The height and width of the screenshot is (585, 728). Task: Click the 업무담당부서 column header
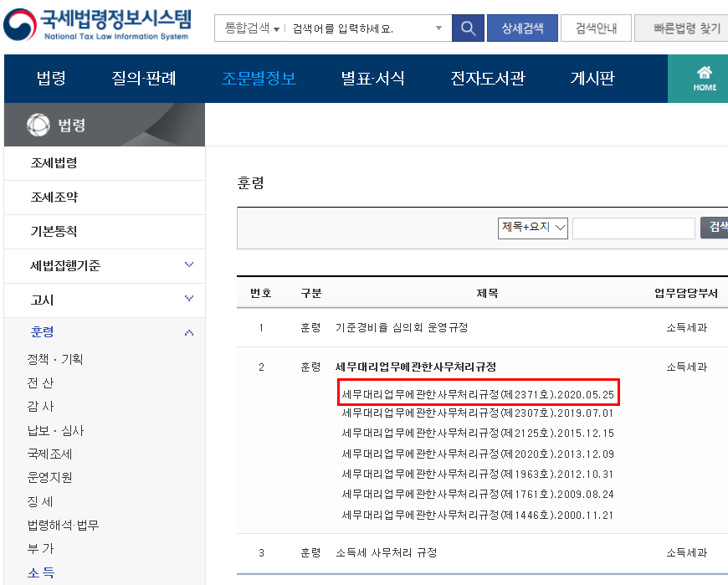point(686,294)
